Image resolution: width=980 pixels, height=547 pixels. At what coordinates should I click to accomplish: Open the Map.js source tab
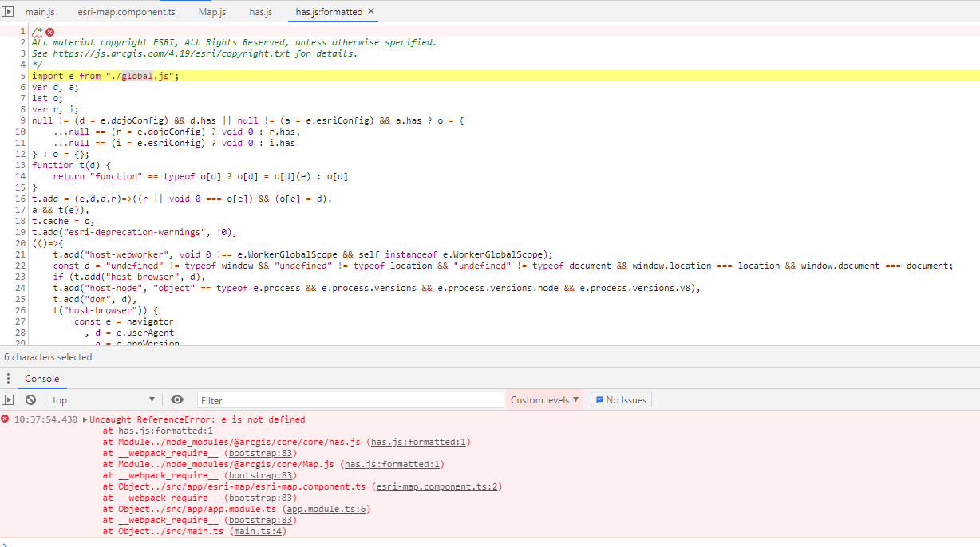(x=212, y=12)
